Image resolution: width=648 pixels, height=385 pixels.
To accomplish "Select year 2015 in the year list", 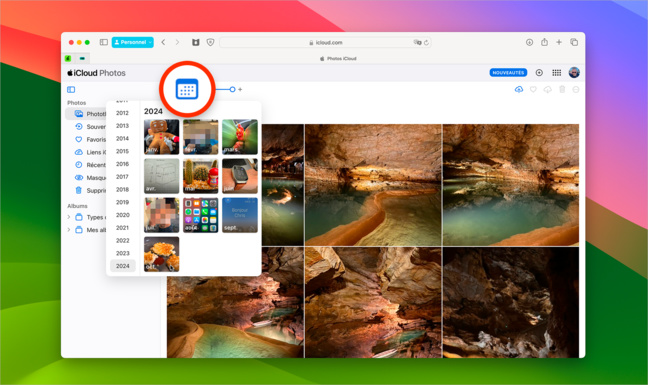I will (122, 151).
